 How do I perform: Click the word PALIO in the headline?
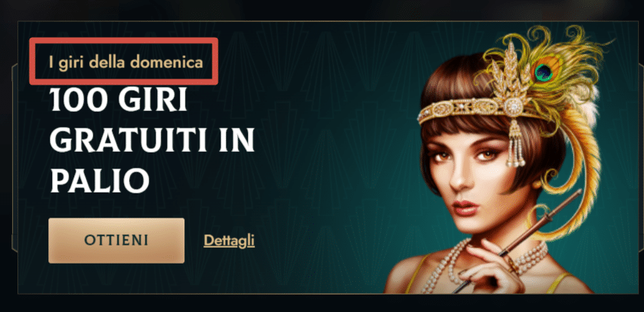tap(98, 180)
